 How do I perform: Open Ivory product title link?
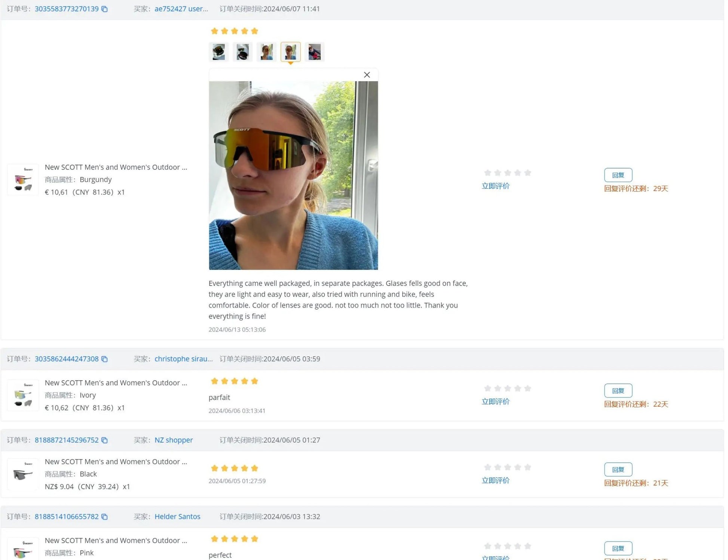click(116, 383)
